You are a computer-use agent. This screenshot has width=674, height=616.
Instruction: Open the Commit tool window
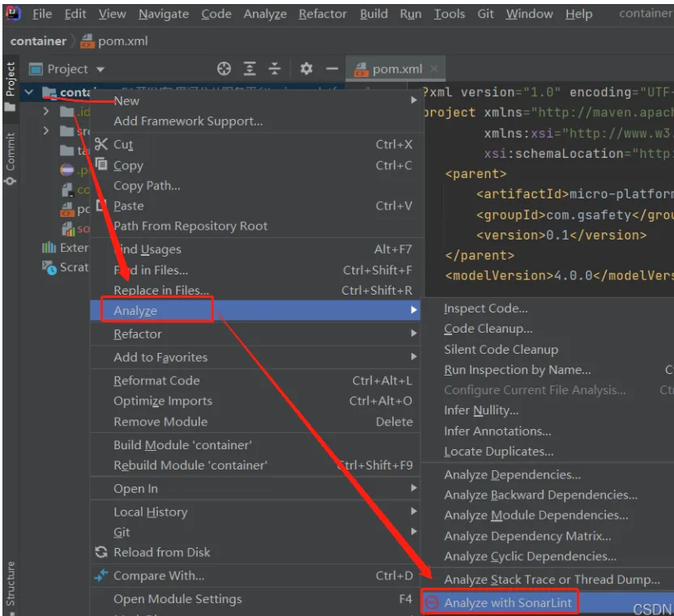tap(10, 159)
